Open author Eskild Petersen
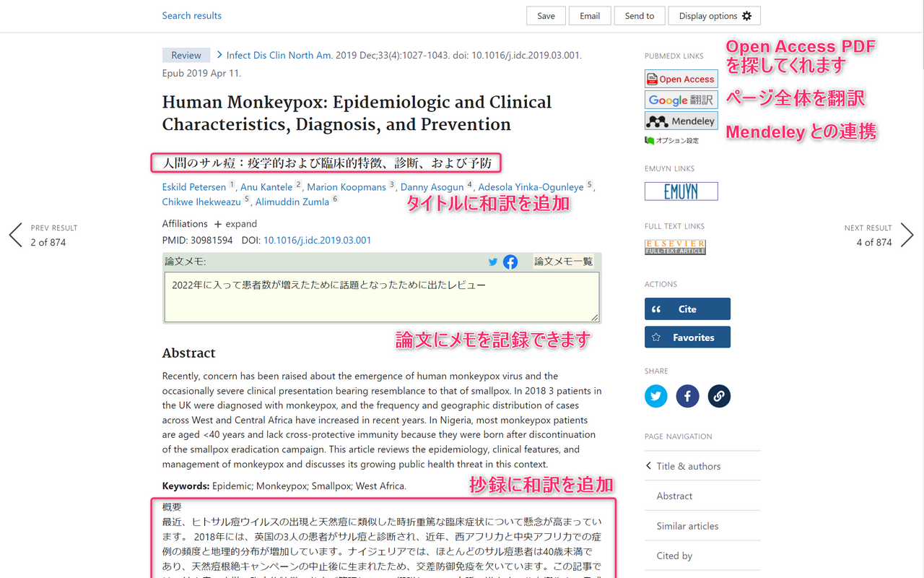This screenshot has width=924, height=578. [194, 187]
